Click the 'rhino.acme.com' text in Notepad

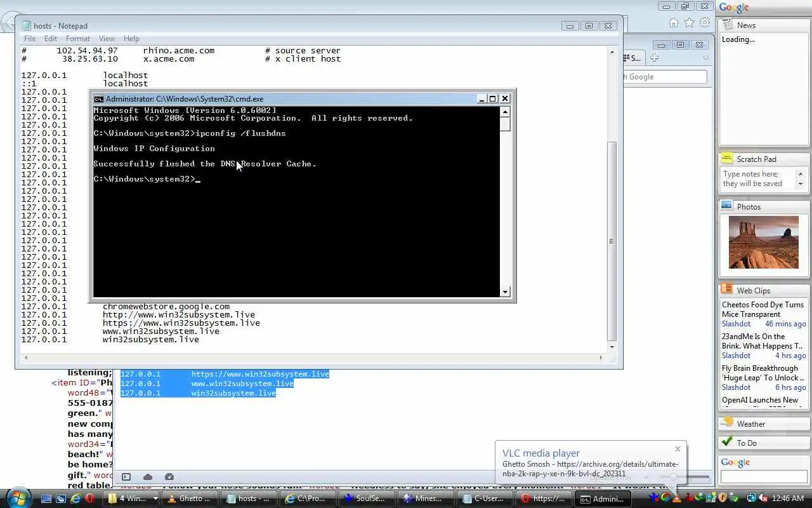tap(179, 51)
